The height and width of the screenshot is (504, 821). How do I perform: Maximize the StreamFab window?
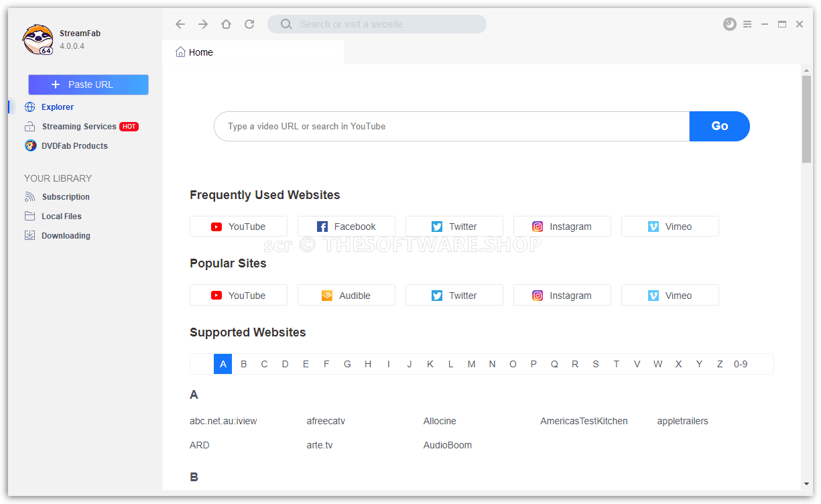point(782,24)
